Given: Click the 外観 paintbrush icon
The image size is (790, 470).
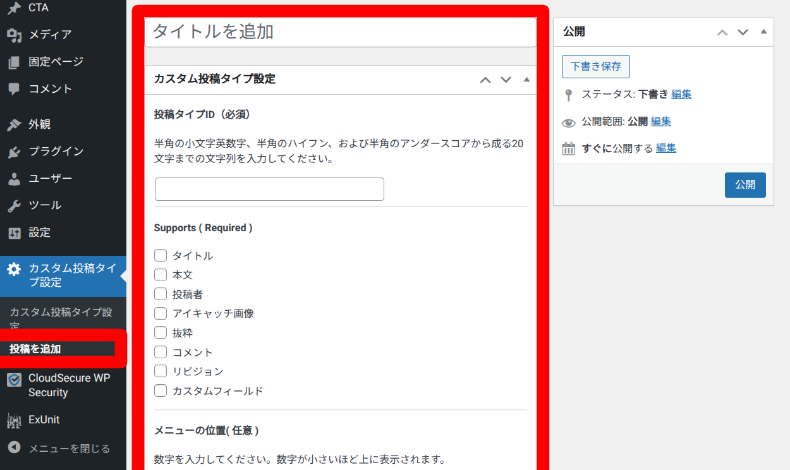Looking at the screenshot, I should 14,124.
